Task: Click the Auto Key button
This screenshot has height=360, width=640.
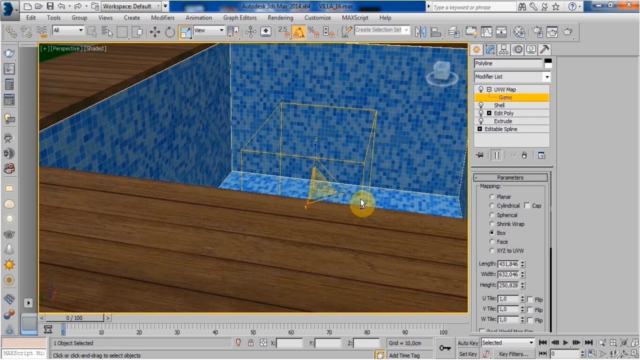Action: pos(468,343)
